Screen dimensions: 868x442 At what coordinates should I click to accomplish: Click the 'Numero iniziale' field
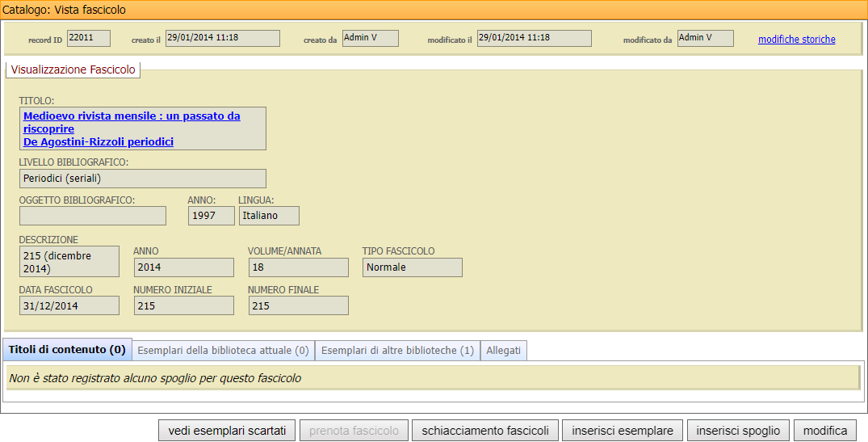(x=183, y=305)
